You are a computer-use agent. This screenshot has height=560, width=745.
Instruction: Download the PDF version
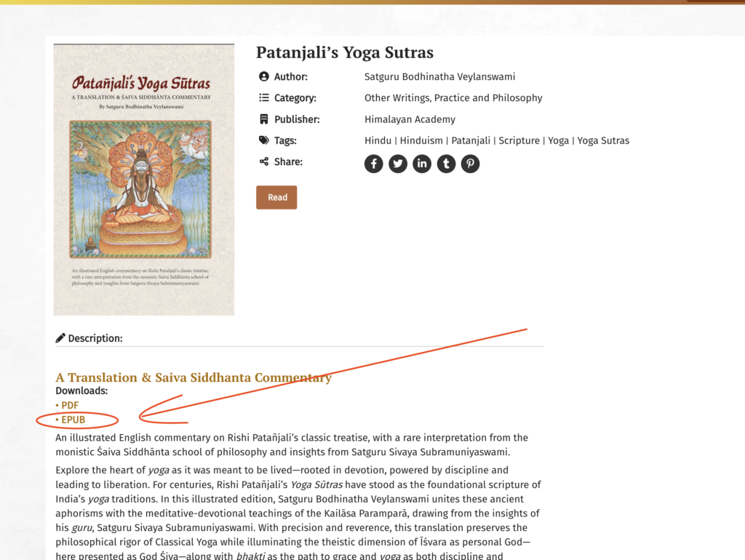(70, 405)
